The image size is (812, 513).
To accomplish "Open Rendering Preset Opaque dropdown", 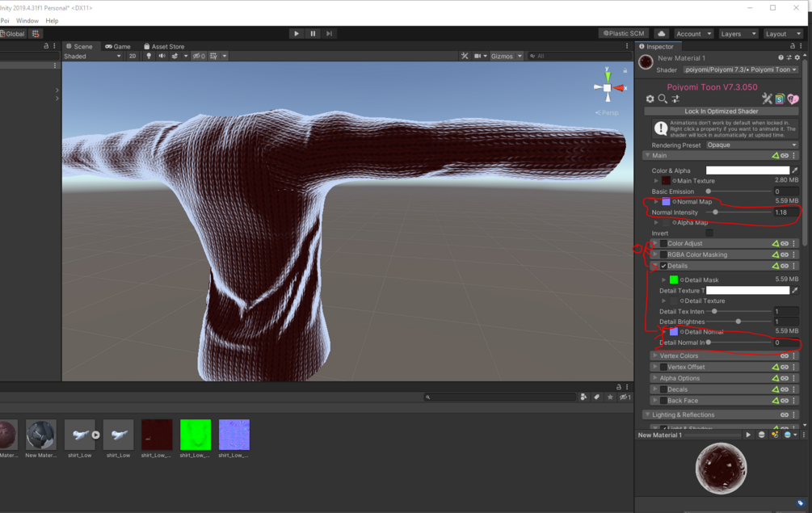I will point(752,145).
